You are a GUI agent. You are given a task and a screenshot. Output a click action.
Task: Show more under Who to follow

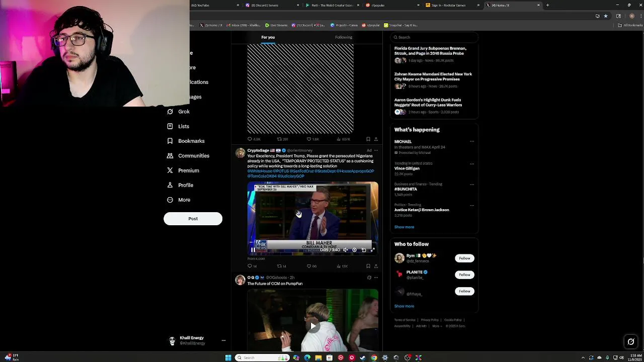(404, 306)
